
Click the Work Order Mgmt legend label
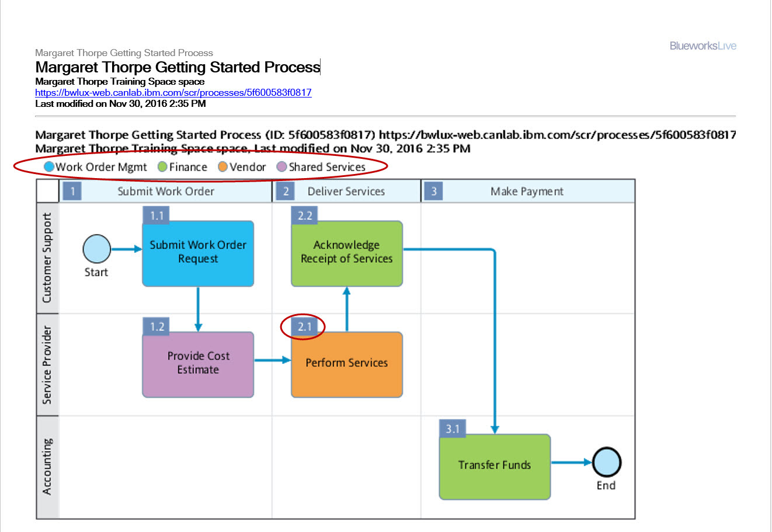tap(101, 167)
